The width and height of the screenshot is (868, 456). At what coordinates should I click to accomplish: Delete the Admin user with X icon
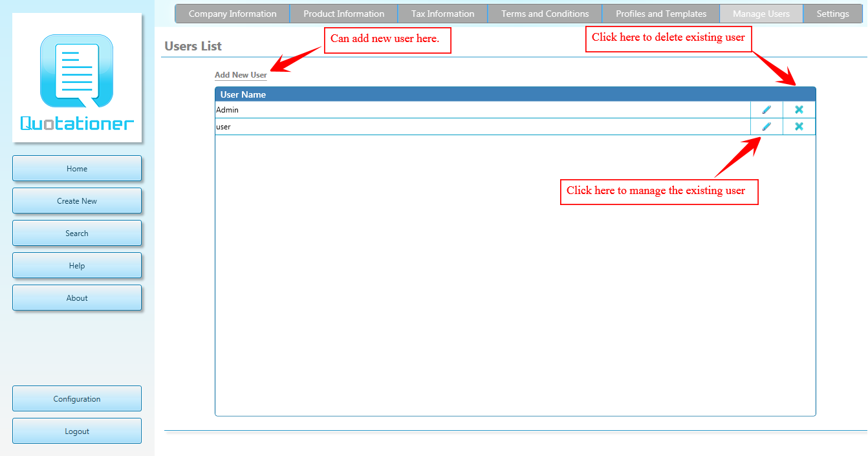(x=799, y=110)
